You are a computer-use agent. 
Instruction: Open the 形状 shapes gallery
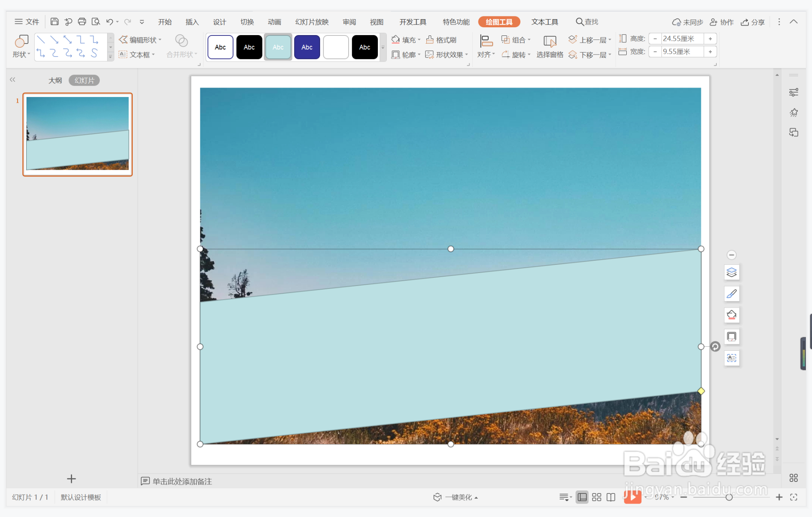(x=21, y=47)
